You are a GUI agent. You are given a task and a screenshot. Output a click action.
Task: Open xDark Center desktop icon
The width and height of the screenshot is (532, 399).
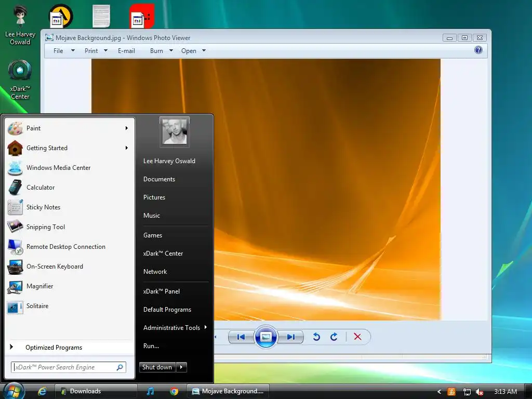(x=20, y=80)
